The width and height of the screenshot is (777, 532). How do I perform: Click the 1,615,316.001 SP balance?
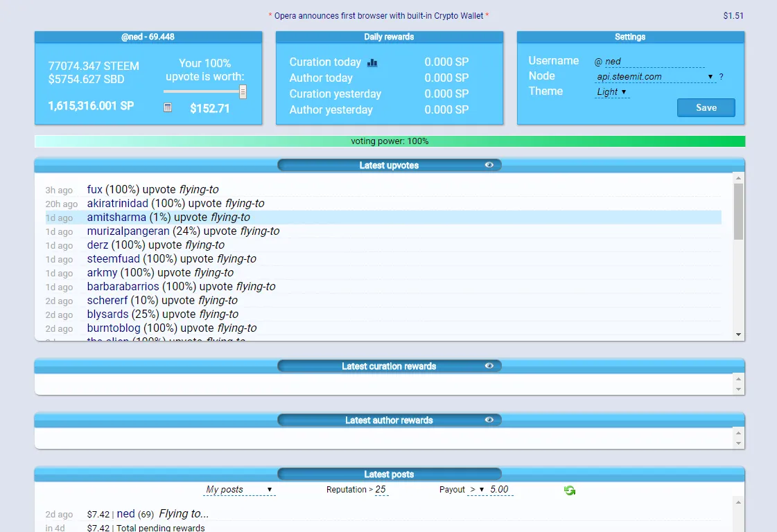coord(91,105)
